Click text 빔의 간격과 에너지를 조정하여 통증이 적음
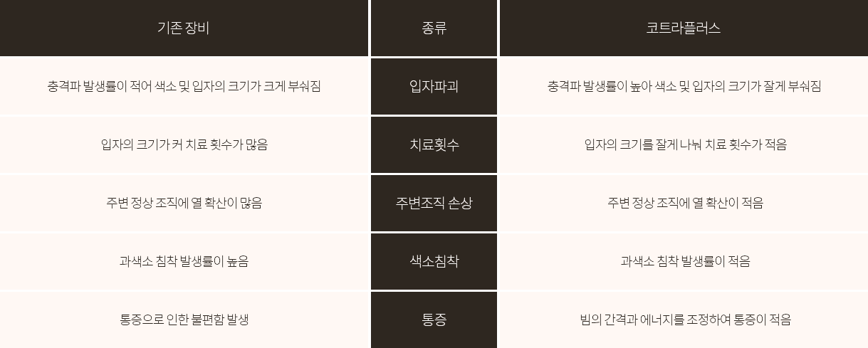868x348 pixels. [x=685, y=320]
